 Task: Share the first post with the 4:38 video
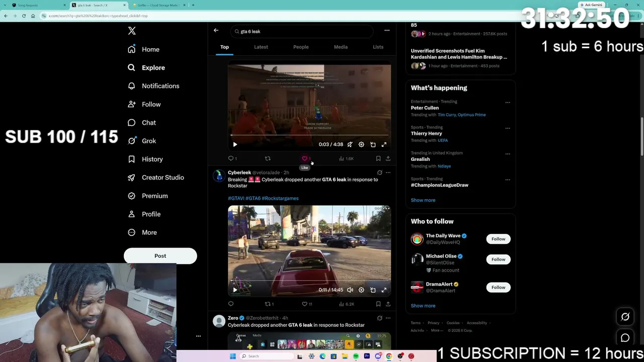(388, 158)
